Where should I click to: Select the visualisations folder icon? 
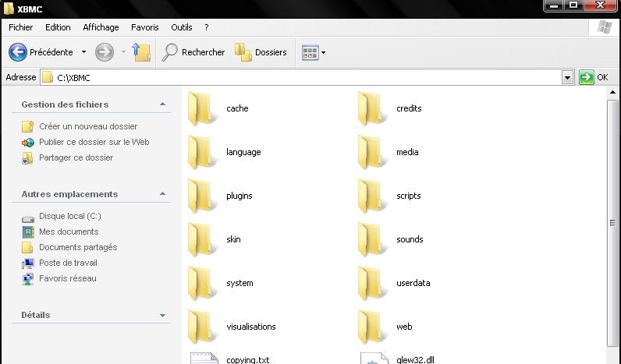(x=202, y=327)
